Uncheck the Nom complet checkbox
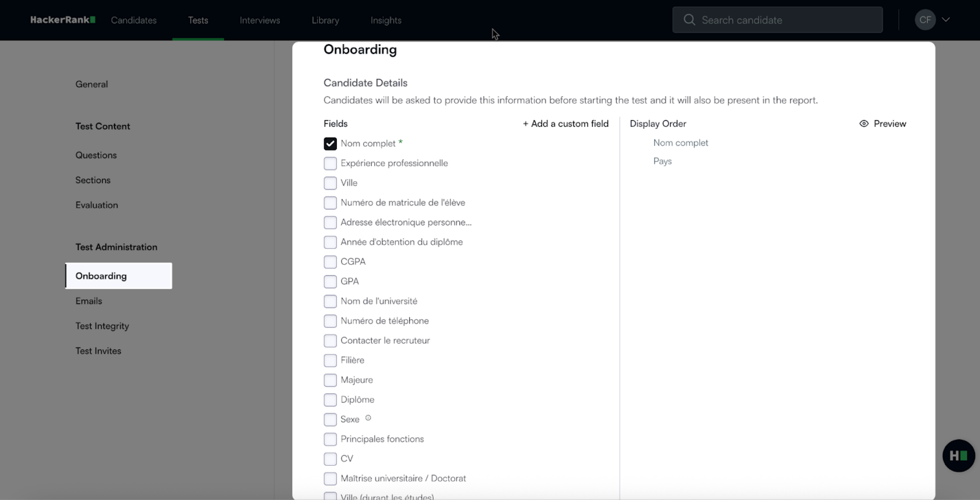 point(330,144)
